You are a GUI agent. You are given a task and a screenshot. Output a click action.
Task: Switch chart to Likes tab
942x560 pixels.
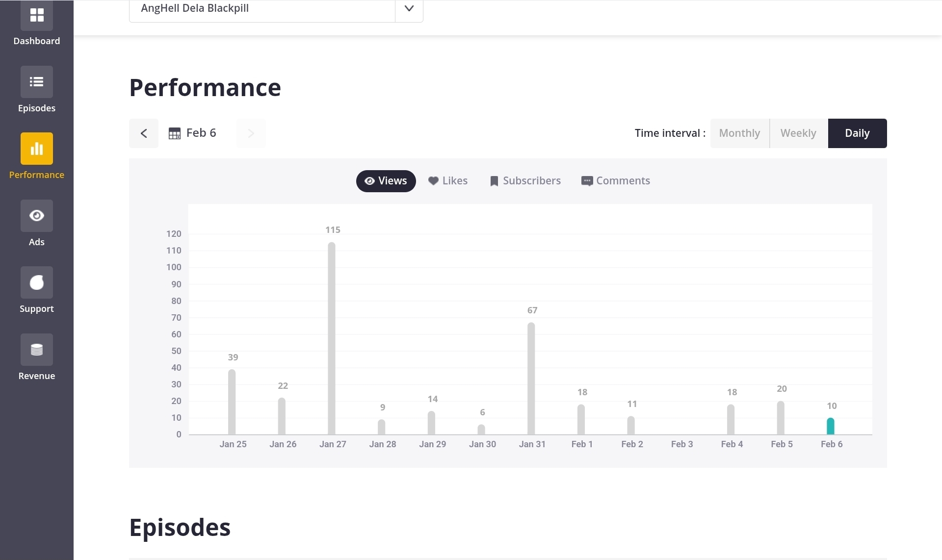click(447, 181)
